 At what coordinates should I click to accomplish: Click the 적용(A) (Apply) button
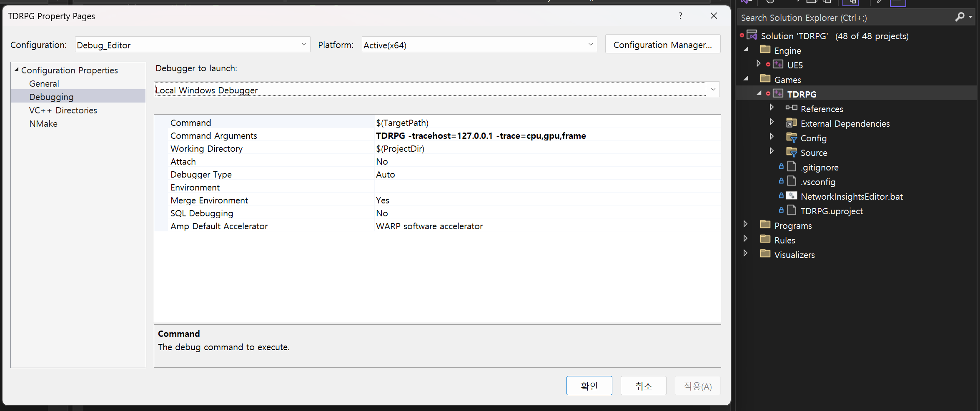(x=697, y=386)
